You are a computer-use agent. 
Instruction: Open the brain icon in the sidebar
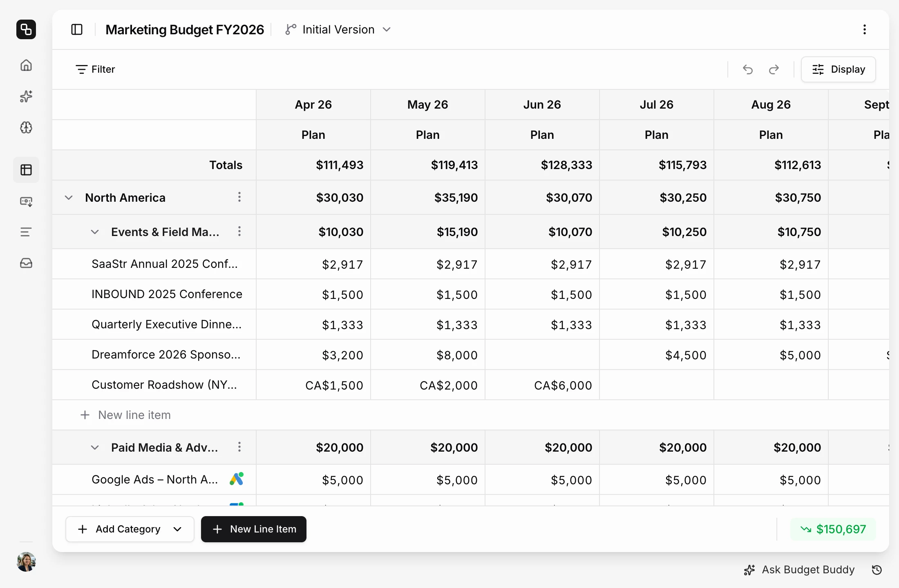[x=26, y=128]
